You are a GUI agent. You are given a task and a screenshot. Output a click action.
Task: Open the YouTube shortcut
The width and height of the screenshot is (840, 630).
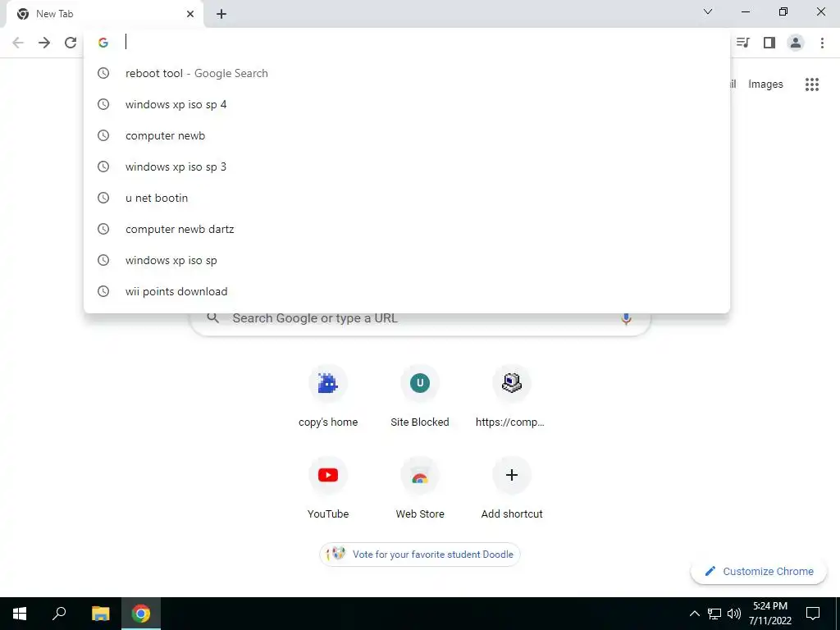point(328,489)
